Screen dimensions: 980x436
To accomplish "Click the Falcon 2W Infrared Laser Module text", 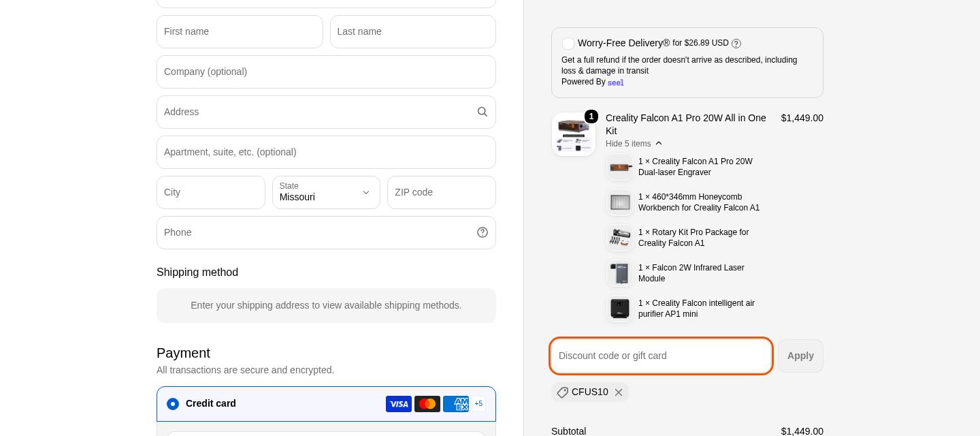I will click(x=691, y=273).
